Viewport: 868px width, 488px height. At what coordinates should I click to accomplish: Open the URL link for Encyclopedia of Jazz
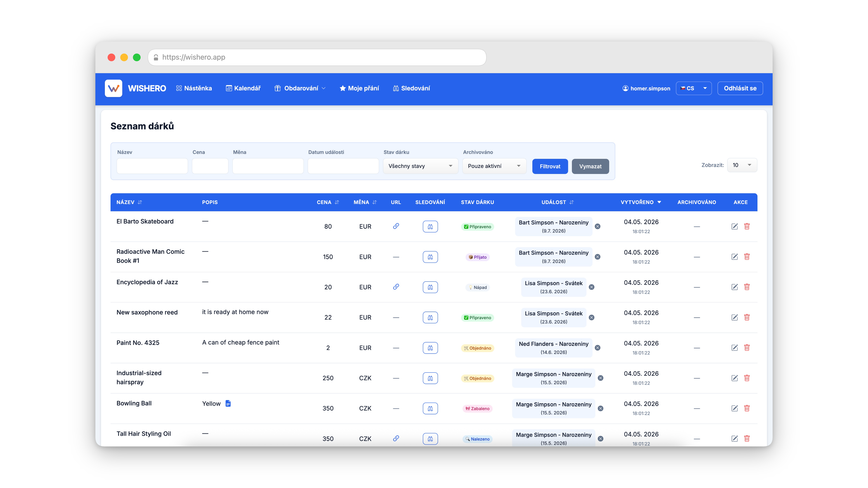pyautogui.click(x=396, y=287)
